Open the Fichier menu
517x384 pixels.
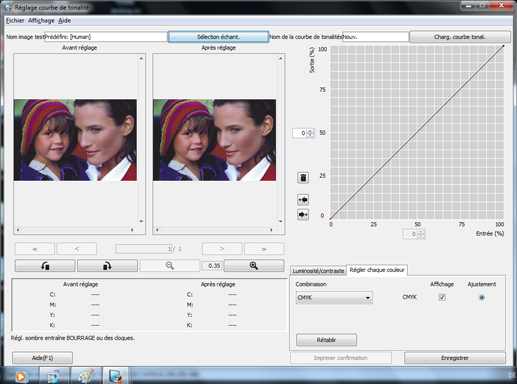tap(15, 20)
